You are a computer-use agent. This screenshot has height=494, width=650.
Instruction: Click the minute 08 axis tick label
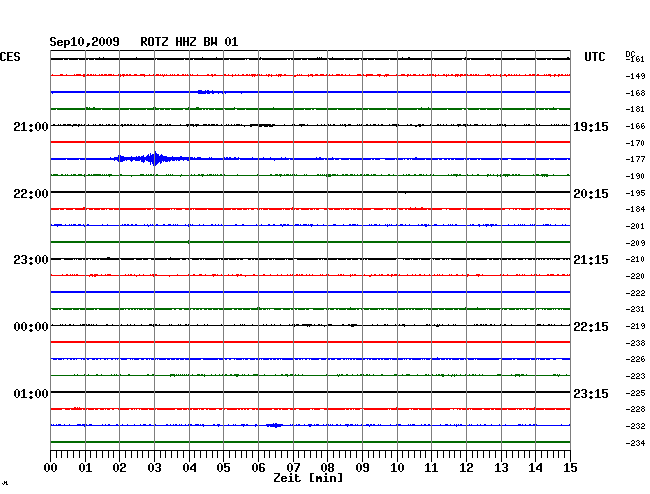[327, 468]
